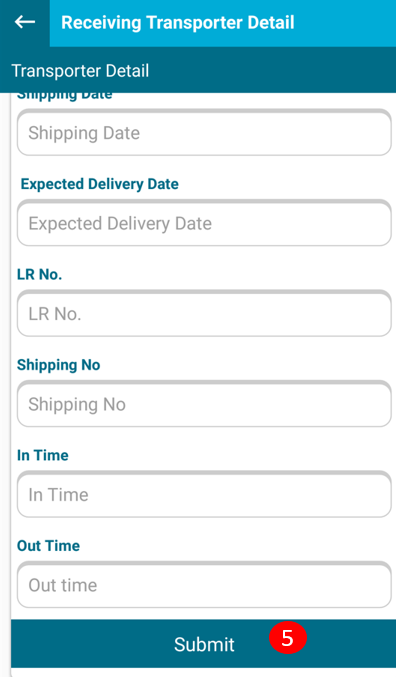This screenshot has width=396, height=677.
Task: Tap the Transporter Detail section header
Action: [80, 71]
